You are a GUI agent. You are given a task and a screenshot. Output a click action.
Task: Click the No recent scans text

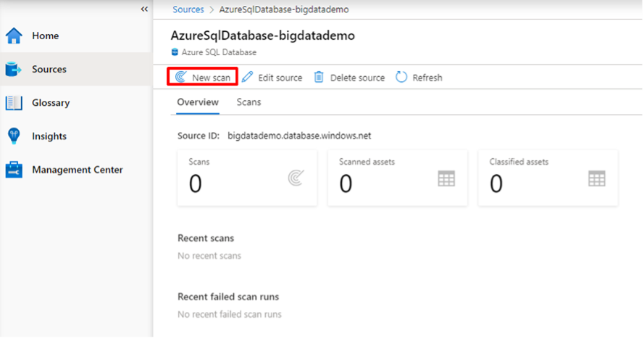(209, 256)
